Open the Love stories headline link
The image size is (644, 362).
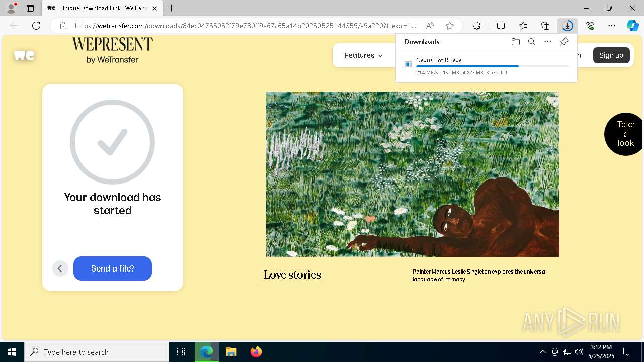coord(292,275)
